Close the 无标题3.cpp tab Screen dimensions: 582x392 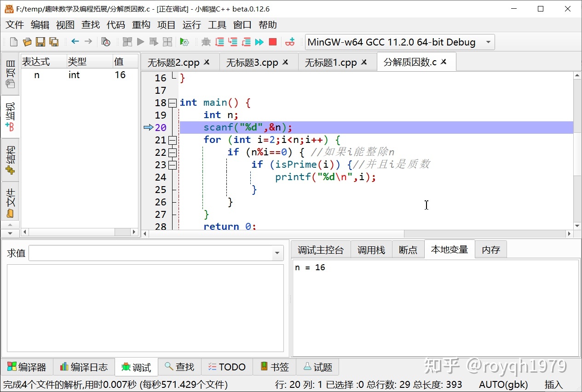pyautogui.click(x=285, y=62)
